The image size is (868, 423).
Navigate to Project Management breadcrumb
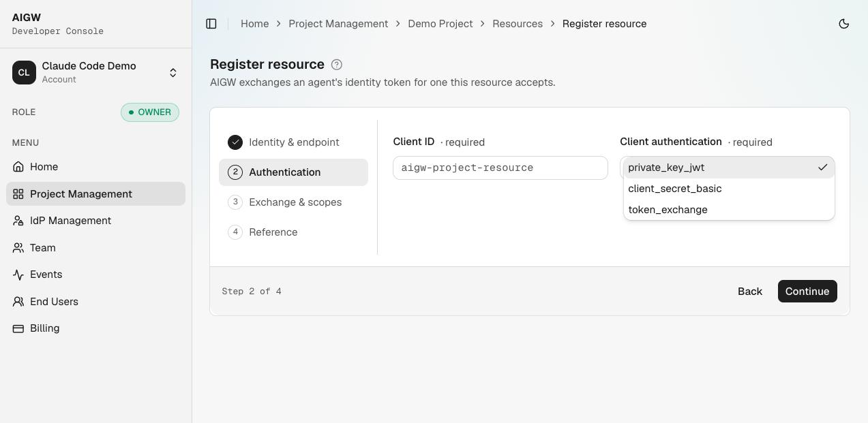[x=338, y=24]
